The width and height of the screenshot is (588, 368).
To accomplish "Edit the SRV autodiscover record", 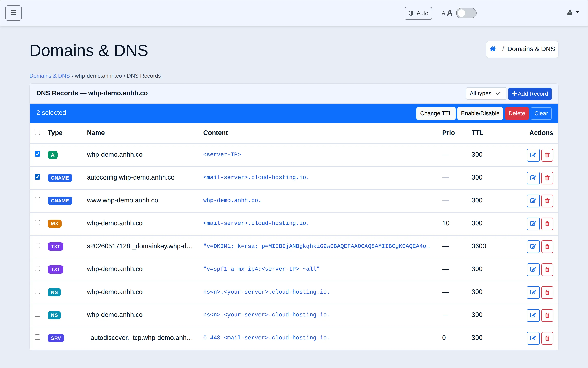I will coord(533,338).
